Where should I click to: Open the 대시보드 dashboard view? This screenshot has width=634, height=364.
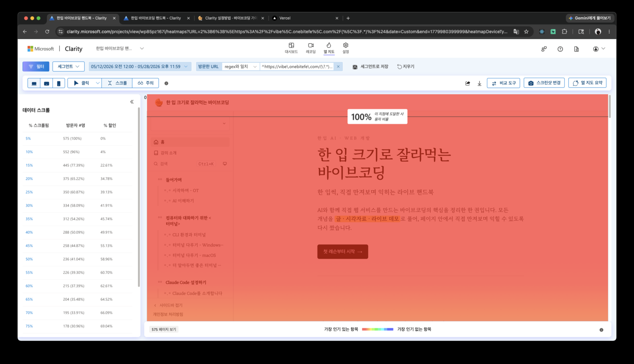coord(291,48)
